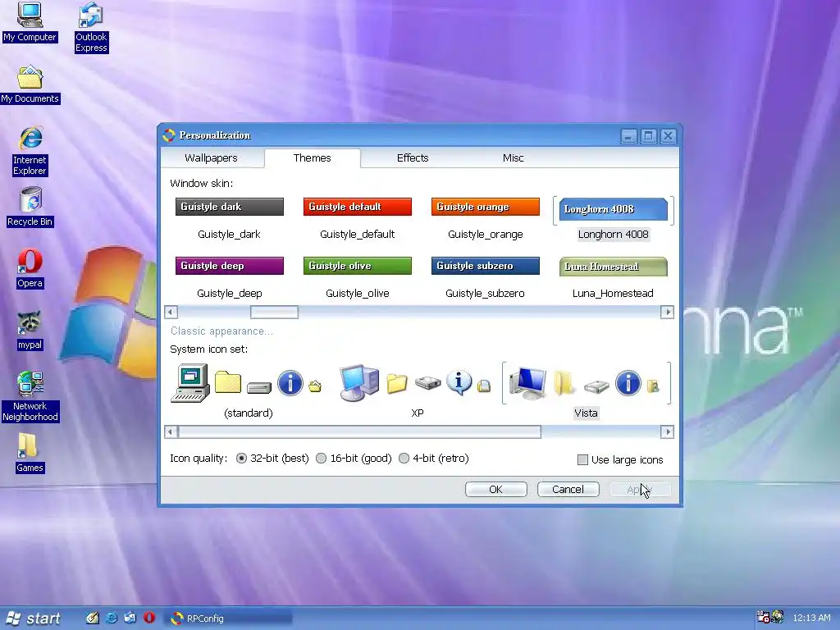Maximize the Personalization window
Viewport: 840px width, 630px height.
pos(648,136)
